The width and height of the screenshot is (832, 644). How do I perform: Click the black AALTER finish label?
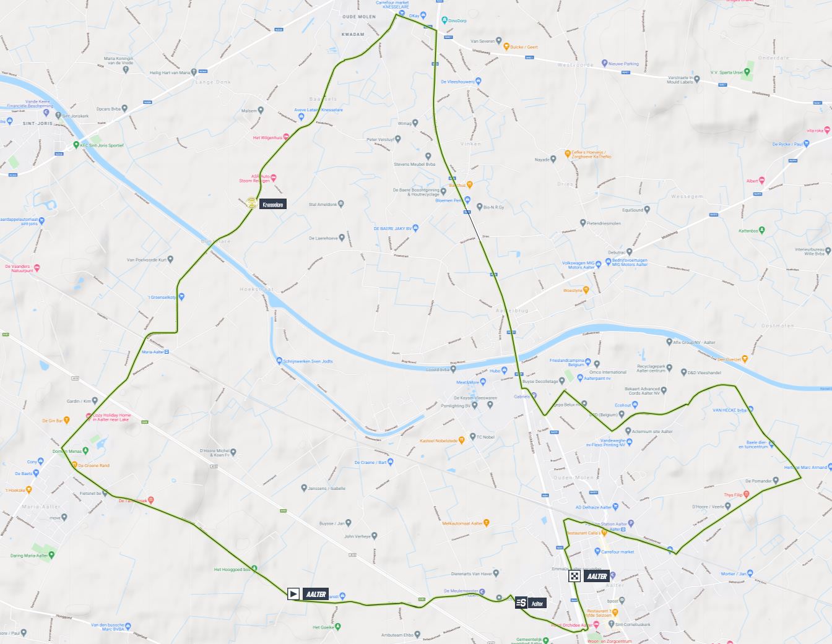pos(597,576)
